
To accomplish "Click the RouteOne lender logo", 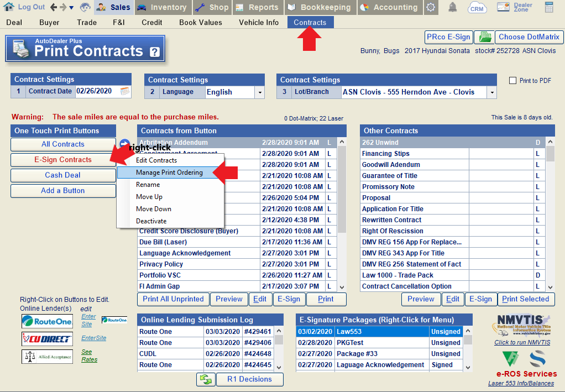I will [x=47, y=321].
